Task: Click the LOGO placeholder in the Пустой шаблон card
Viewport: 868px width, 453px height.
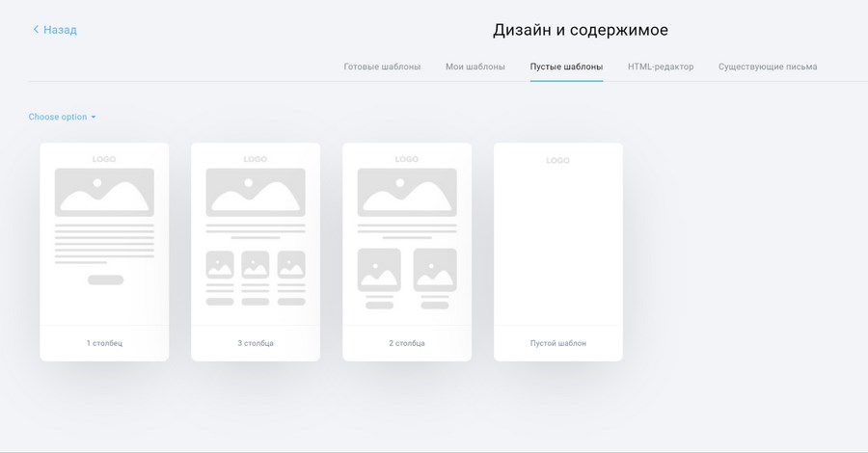Action: (557, 160)
